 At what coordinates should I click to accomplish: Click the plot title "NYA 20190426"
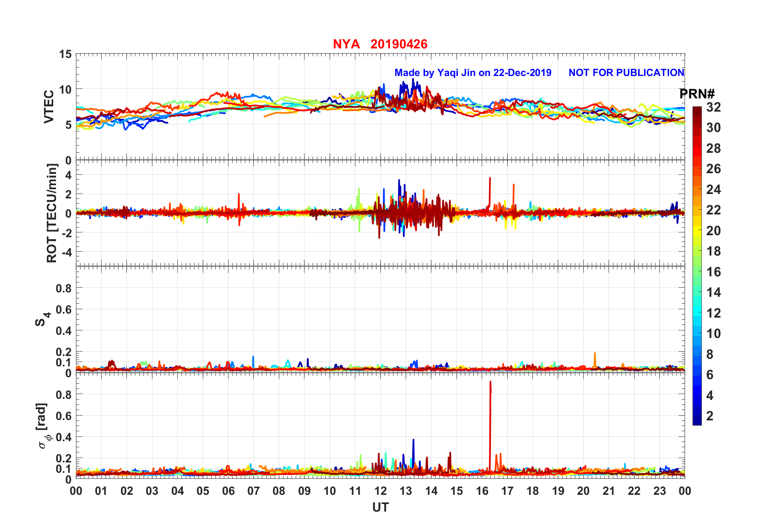tap(380, 44)
